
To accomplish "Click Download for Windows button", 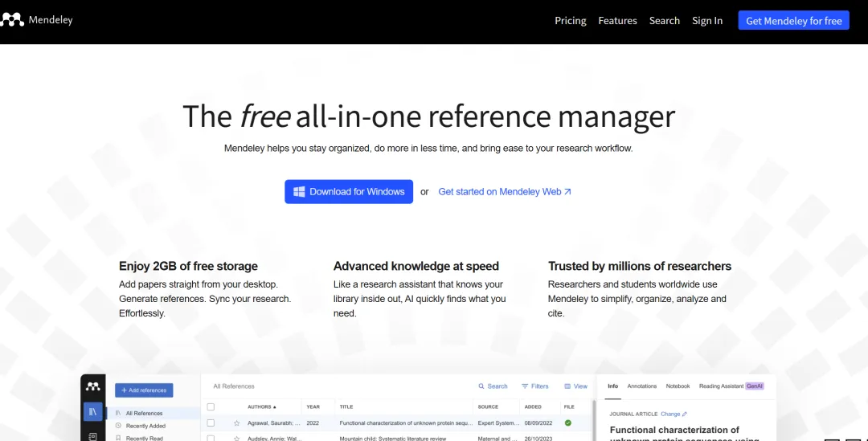I will point(349,191).
